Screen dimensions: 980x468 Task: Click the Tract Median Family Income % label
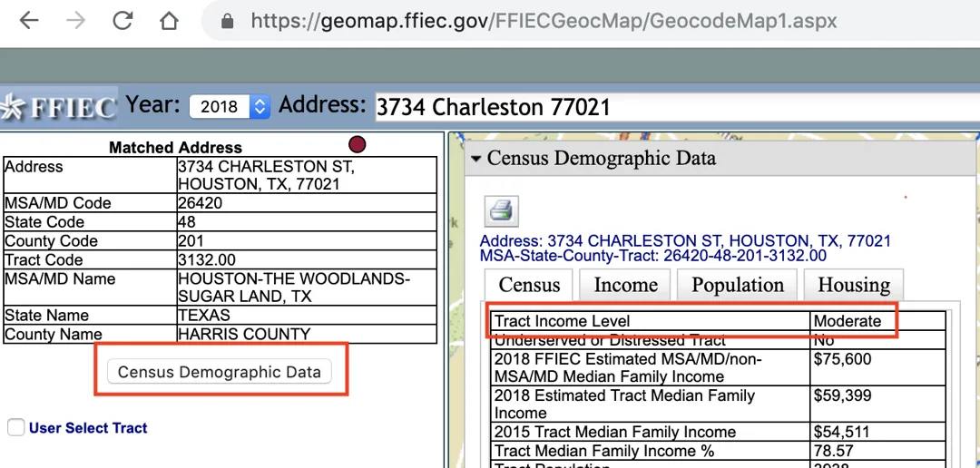[604, 451]
